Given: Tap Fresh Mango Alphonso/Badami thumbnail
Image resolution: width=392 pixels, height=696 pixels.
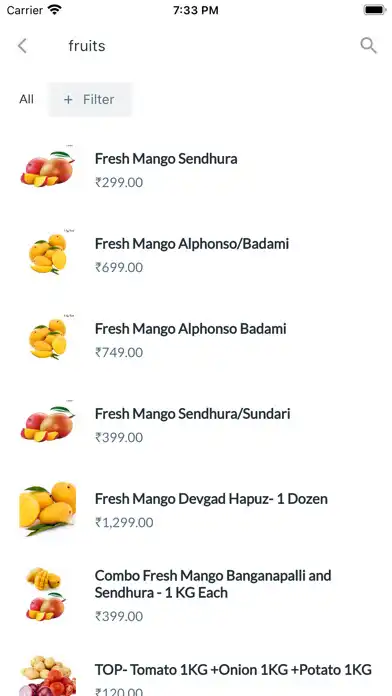Looking at the screenshot, I should pos(48,253).
